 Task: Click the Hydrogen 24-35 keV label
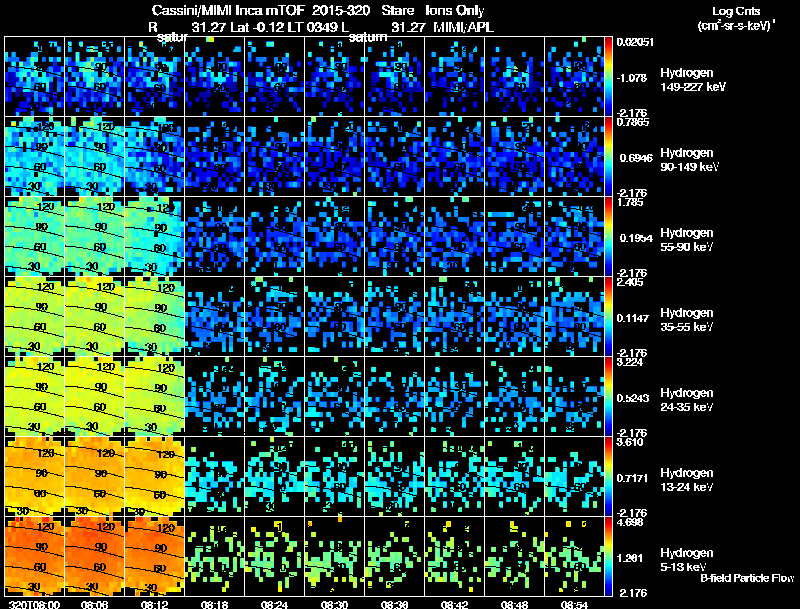coord(686,400)
